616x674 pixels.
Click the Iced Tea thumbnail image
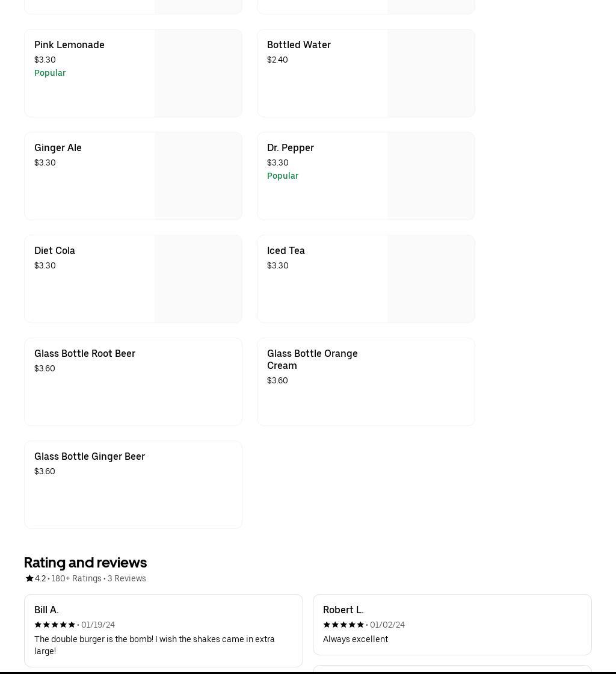point(431,279)
